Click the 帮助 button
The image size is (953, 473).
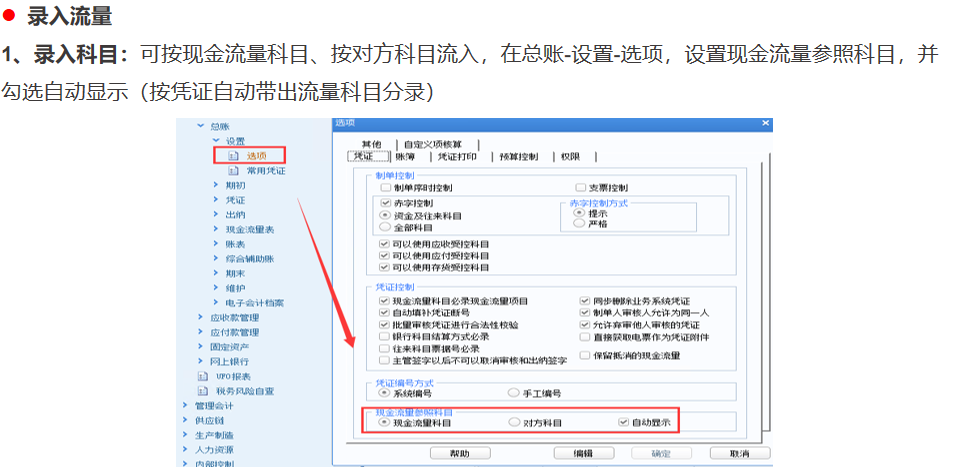[460, 454]
